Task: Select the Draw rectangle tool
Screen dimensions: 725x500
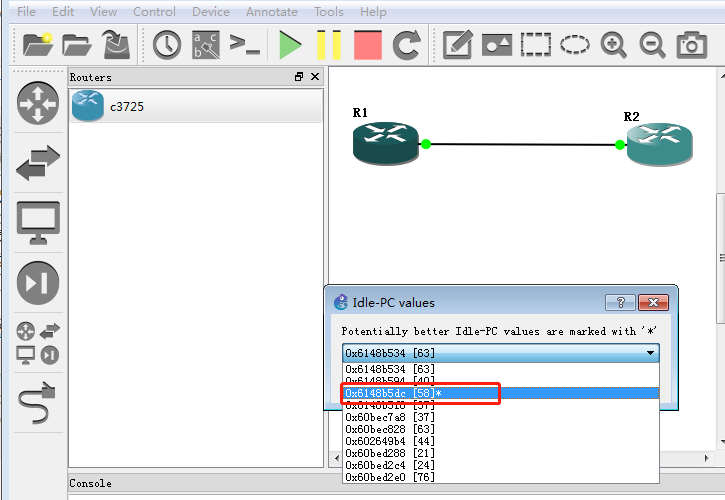Action: 536,45
